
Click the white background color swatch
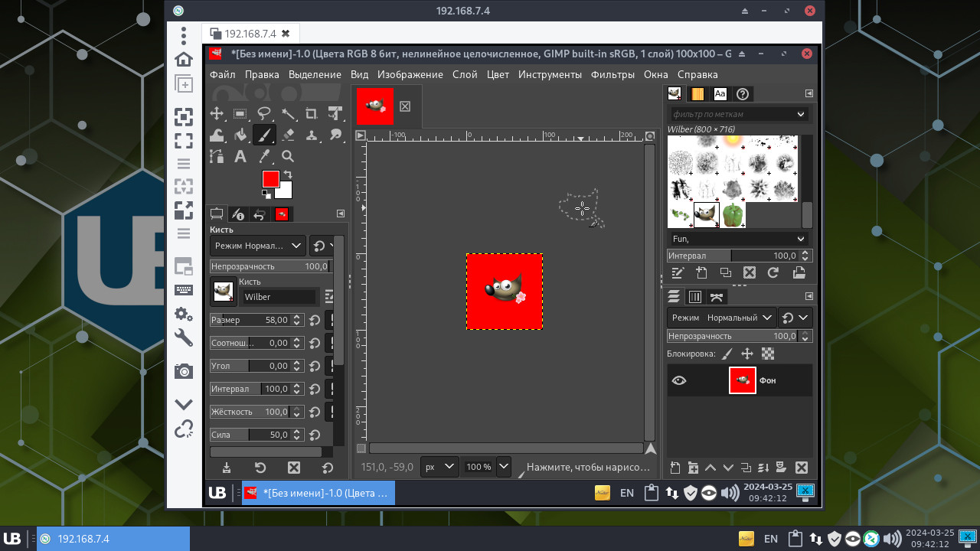286,191
